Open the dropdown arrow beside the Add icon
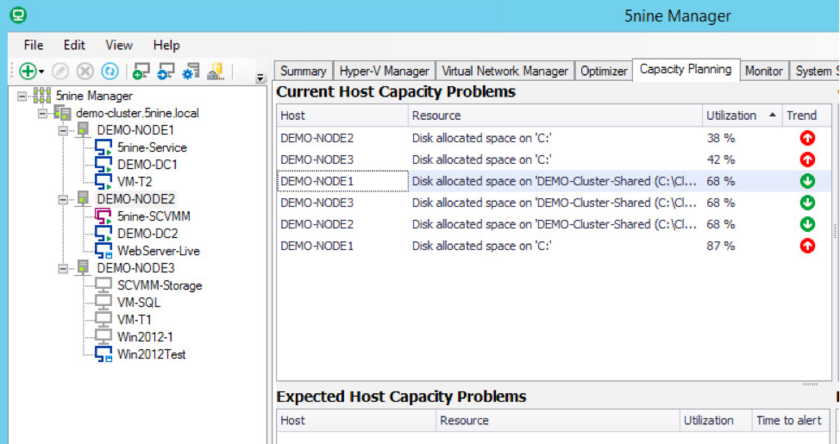840x444 pixels. (41, 72)
